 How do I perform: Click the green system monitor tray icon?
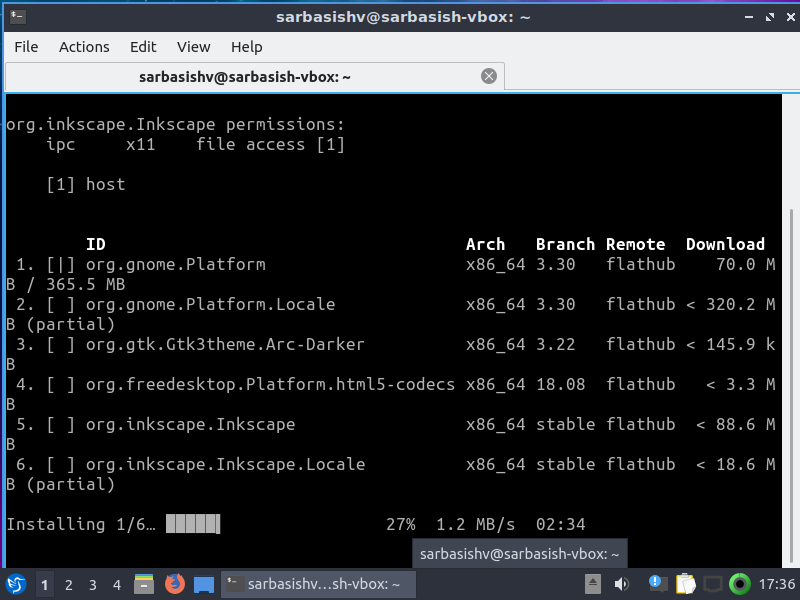pyautogui.click(x=741, y=584)
